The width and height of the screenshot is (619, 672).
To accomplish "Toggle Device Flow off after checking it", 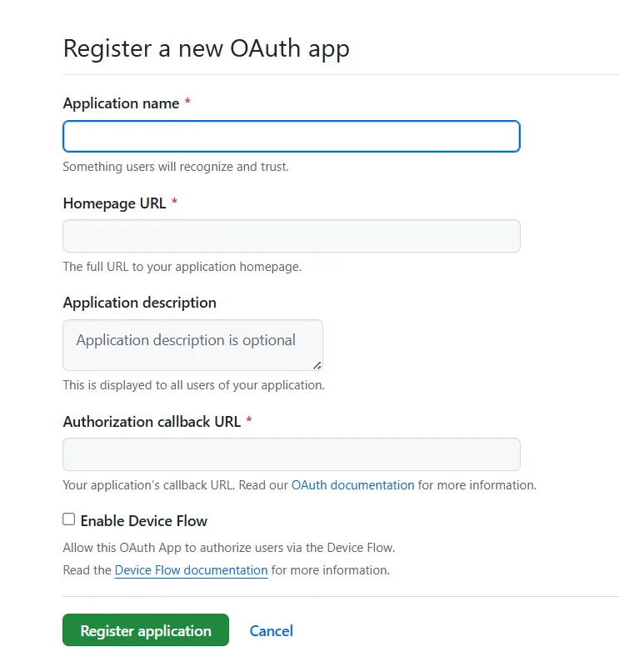I will tap(68, 519).
